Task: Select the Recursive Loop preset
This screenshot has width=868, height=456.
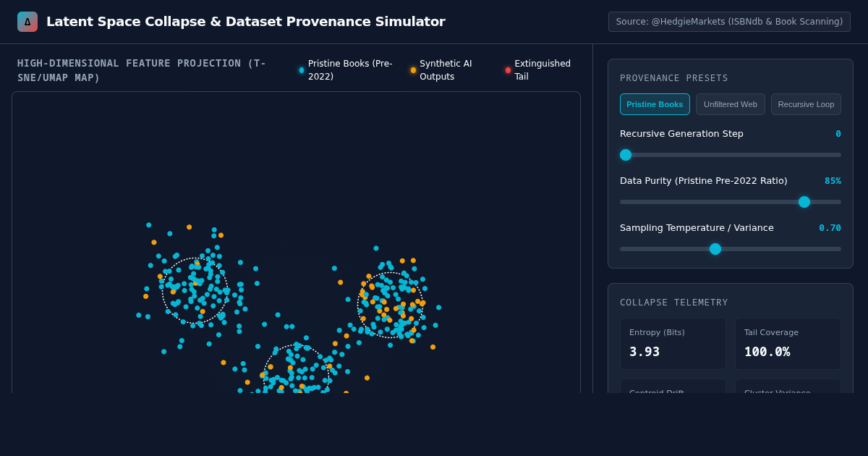Action: [x=806, y=104]
